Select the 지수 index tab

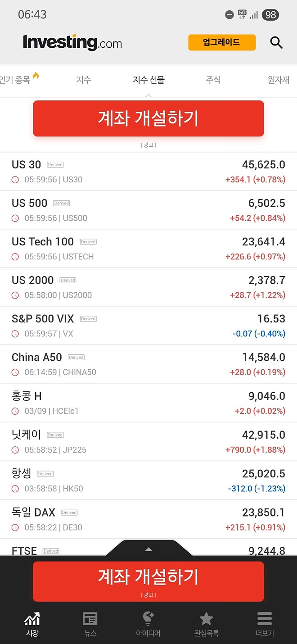point(84,80)
